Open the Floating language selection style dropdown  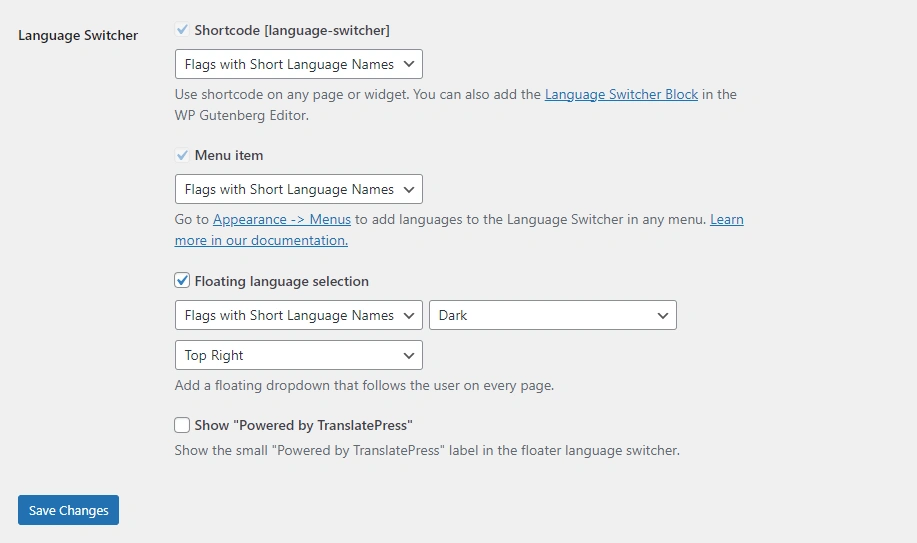pos(298,315)
